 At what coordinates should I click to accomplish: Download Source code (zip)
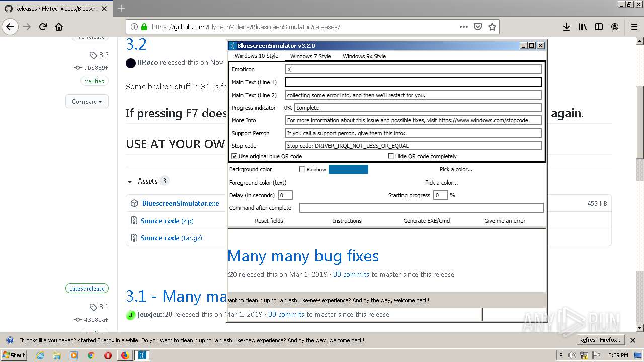click(167, 221)
